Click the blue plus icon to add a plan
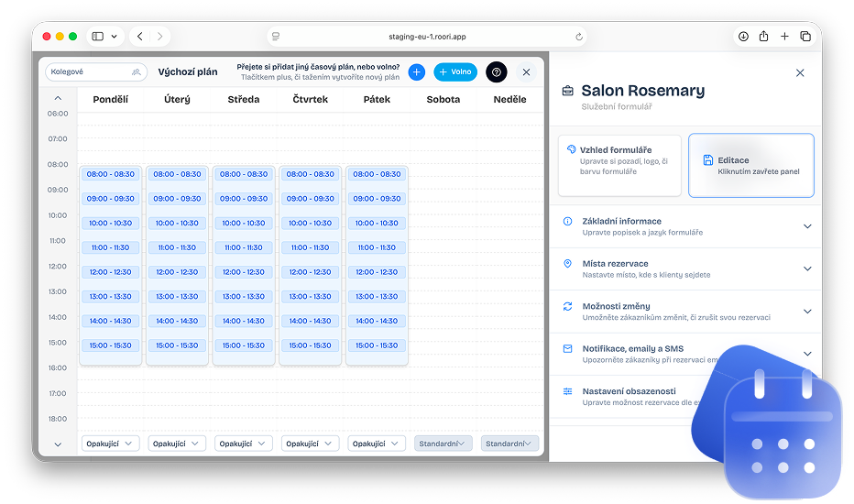 [x=416, y=72]
